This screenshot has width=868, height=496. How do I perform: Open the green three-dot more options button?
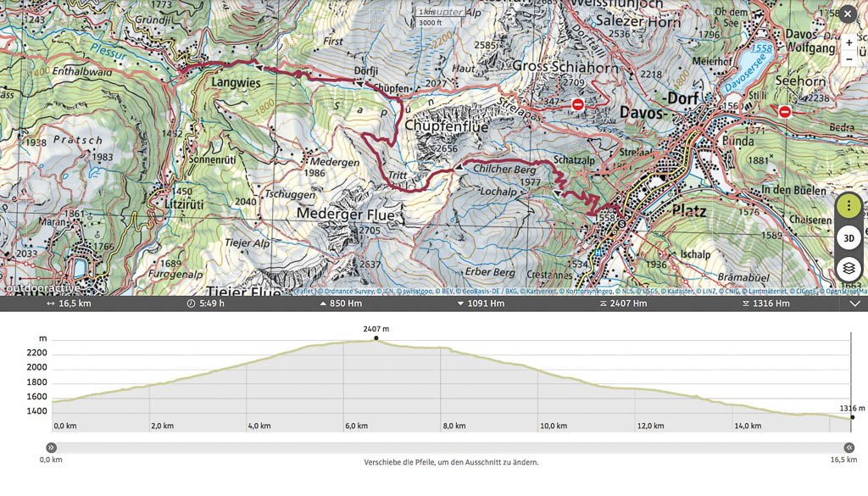coord(849,206)
